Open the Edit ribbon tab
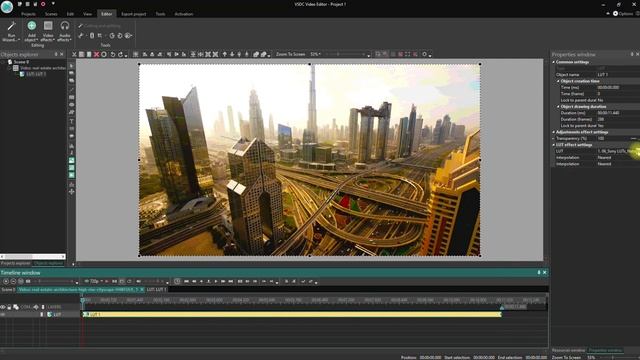Image resolution: width=640 pixels, height=360 pixels. (x=70, y=14)
